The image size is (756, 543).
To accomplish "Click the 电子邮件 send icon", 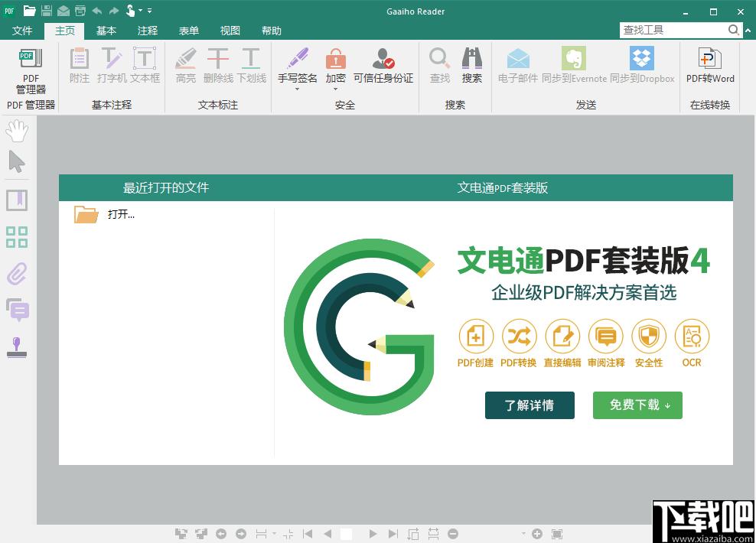I will click(518, 58).
